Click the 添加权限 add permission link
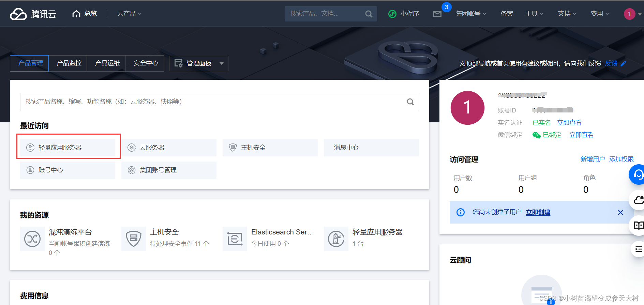Screen dimensions: 644x305 [x=621, y=159]
